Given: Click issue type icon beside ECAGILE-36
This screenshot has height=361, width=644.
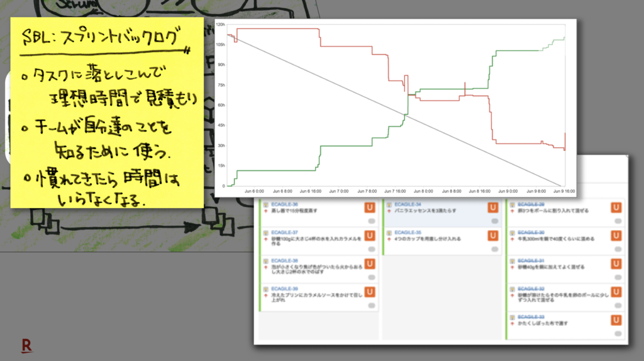Looking at the screenshot, I should (266, 204).
